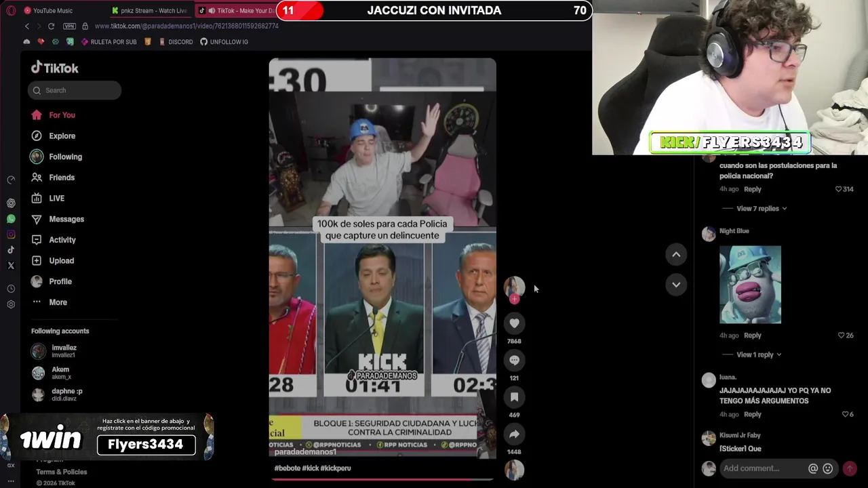
Task: Go to previous video with up arrow
Action: pos(676,254)
